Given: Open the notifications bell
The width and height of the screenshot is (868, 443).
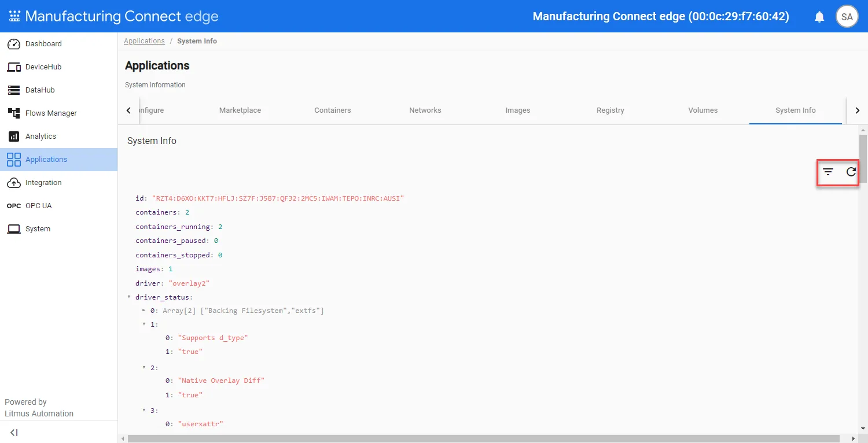Looking at the screenshot, I should click(819, 17).
